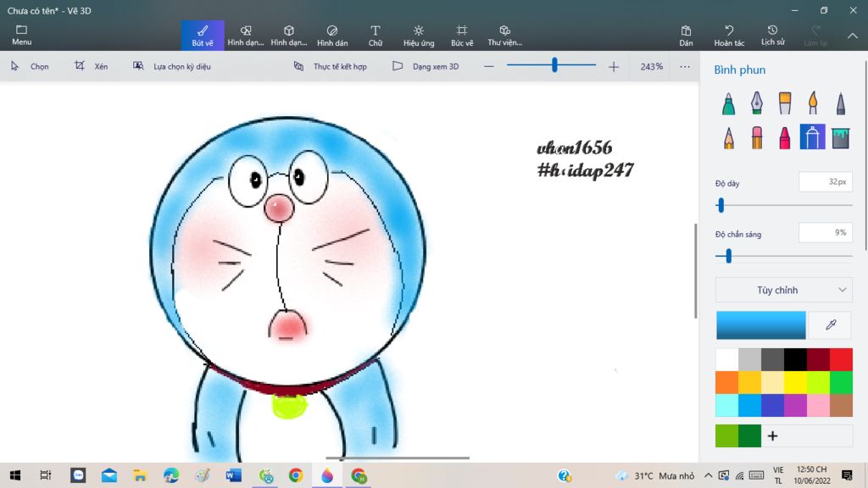Expand the Tùy chỉnh dropdown
The image size is (868, 488).
tap(783, 290)
